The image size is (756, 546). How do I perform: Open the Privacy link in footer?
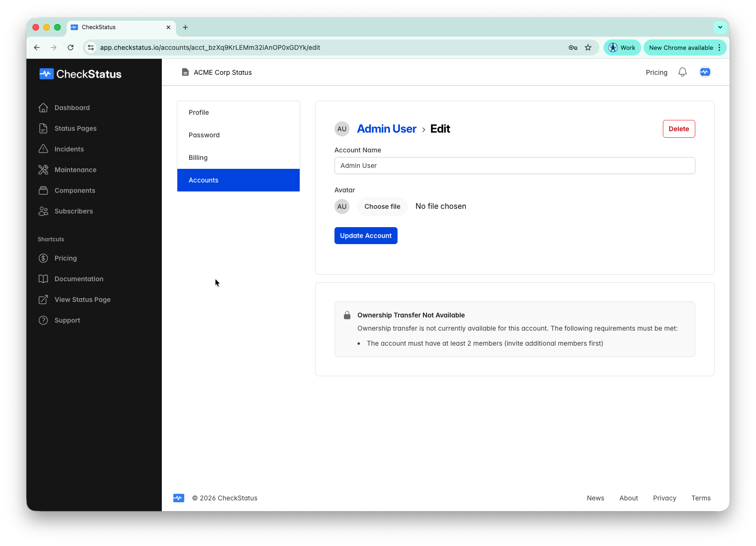[664, 498]
